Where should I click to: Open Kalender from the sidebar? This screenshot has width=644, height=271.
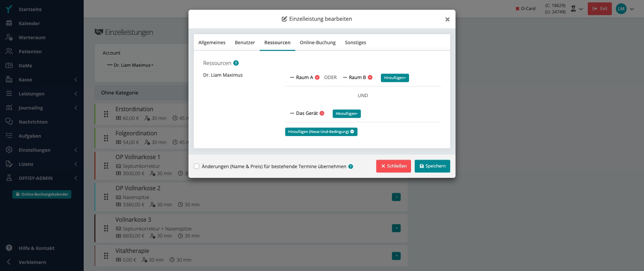click(x=29, y=23)
